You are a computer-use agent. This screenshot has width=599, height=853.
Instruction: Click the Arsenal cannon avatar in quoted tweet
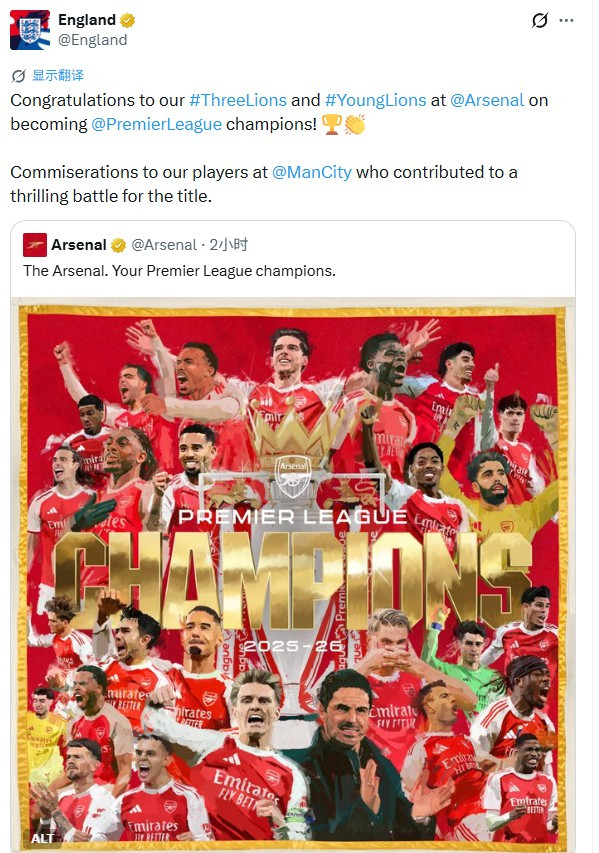pos(35,245)
